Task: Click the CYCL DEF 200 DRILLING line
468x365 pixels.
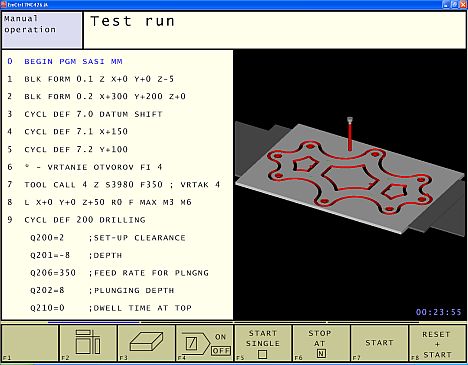Action: (76, 220)
